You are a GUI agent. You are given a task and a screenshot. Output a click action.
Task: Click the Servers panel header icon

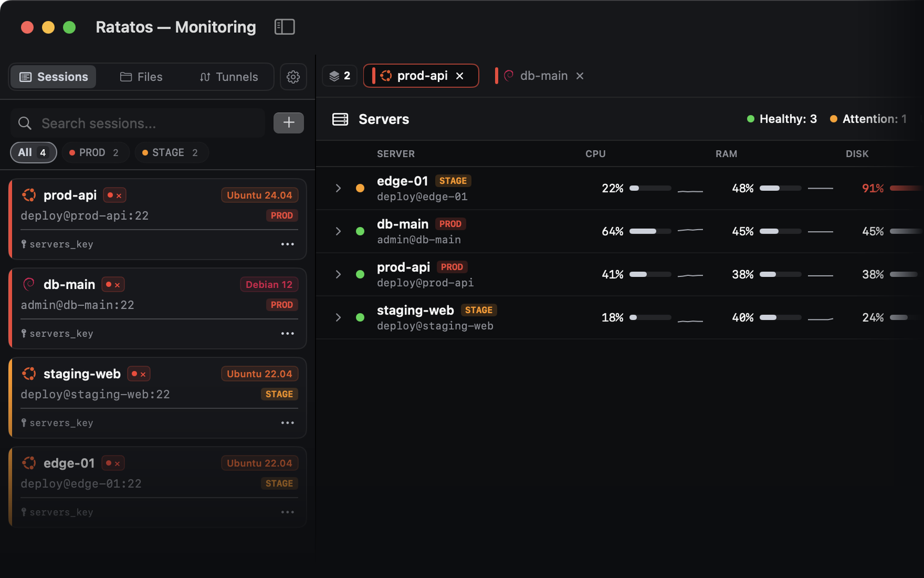340,119
